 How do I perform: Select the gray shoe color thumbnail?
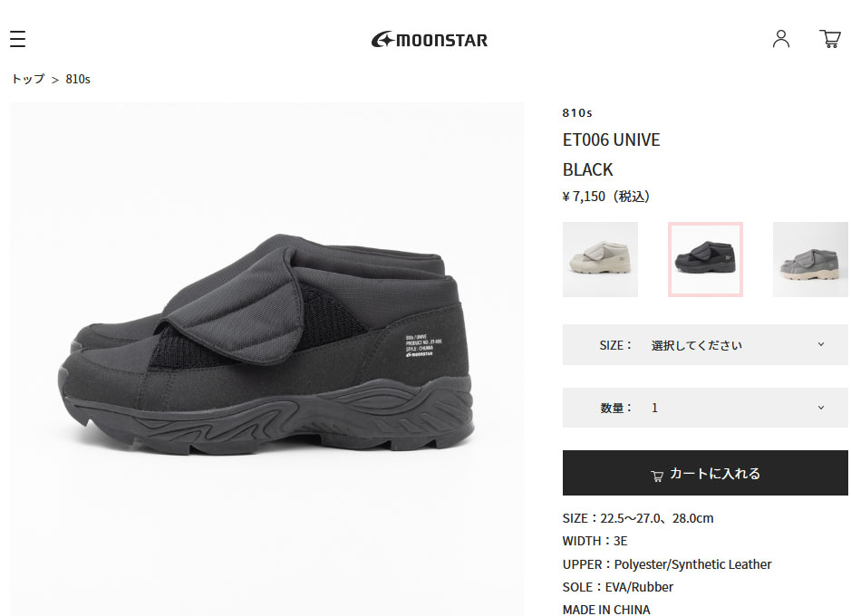[x=810, y=259]
